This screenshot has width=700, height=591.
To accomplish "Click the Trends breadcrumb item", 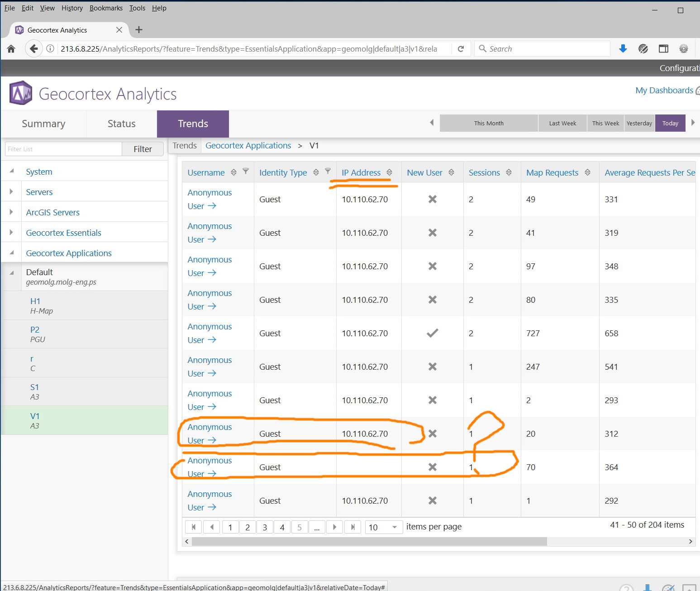I will coord(185,145).
